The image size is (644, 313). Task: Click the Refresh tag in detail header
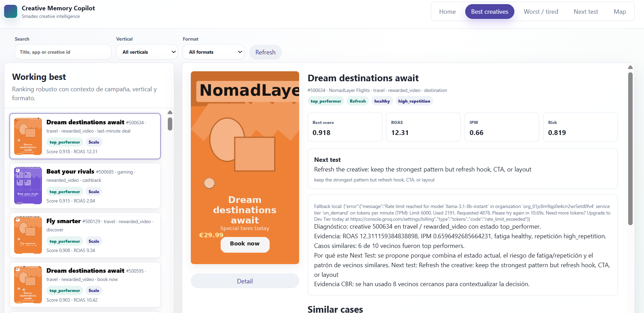(x=358, y=101)
